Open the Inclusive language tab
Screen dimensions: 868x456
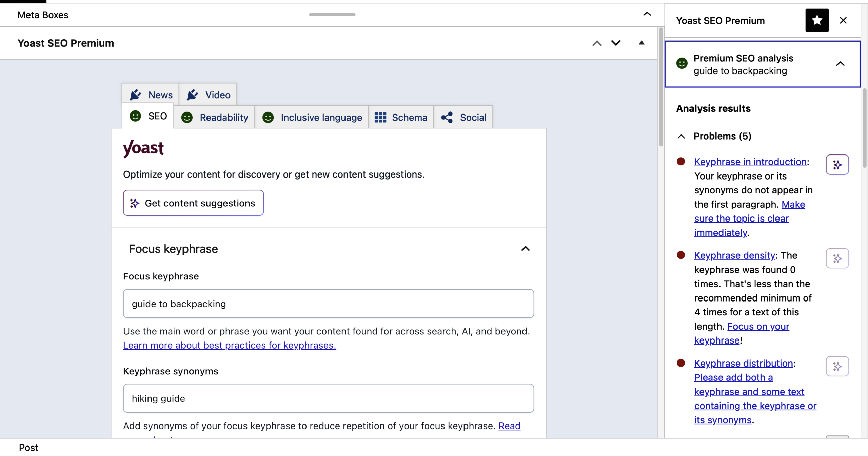(312, 117)
